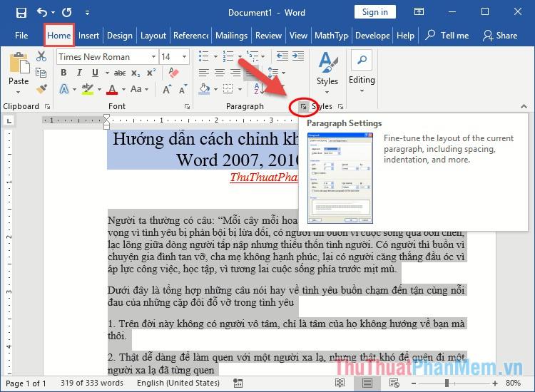
Task: Open the Editing search menu
Action: (x=362, y=71)
